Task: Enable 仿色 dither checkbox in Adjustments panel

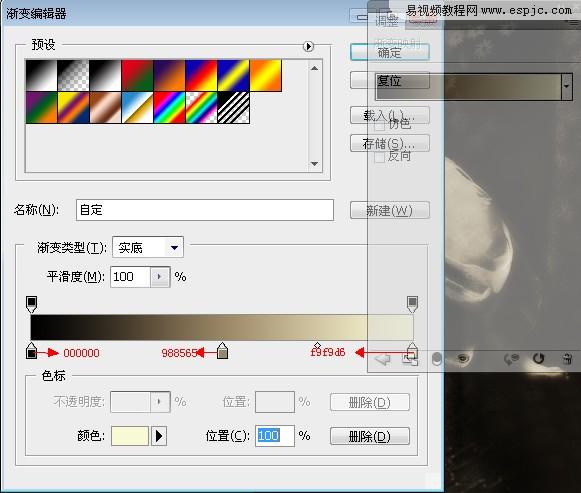Action: 379,126
